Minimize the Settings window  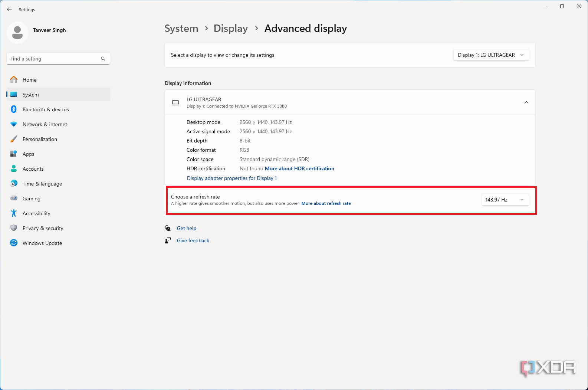[x=545, y=6]
